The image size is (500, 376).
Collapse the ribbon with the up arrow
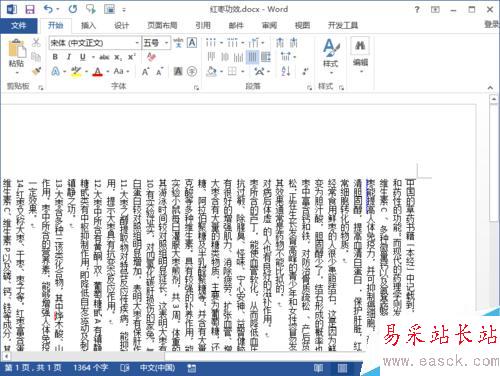pyautogui.click(x=490, y=88)
